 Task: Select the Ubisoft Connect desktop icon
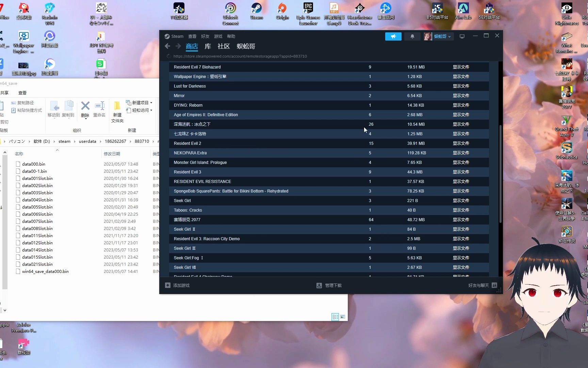point(230,14)
